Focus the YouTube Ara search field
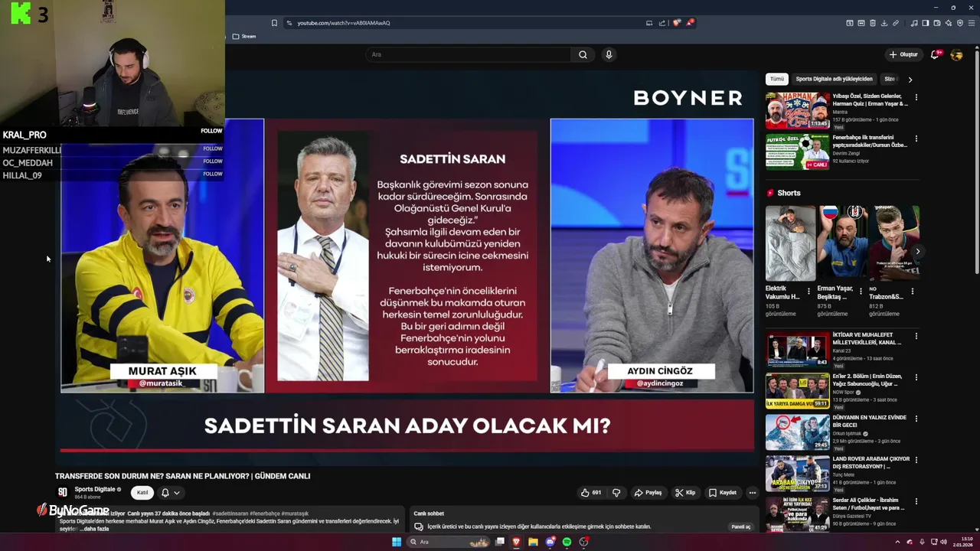 469,54
